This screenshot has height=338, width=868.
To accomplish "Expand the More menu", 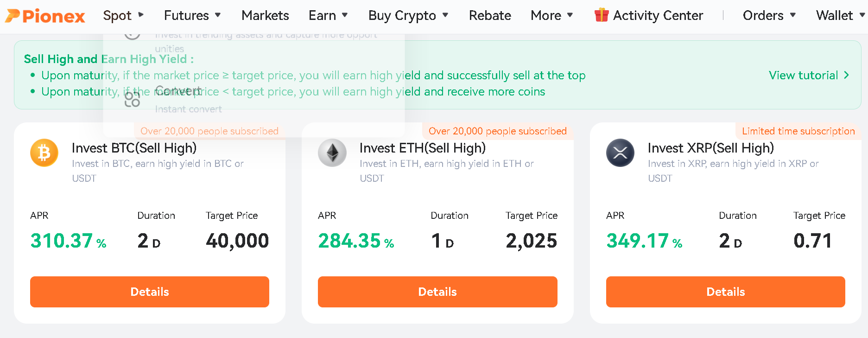I will 552,15.
